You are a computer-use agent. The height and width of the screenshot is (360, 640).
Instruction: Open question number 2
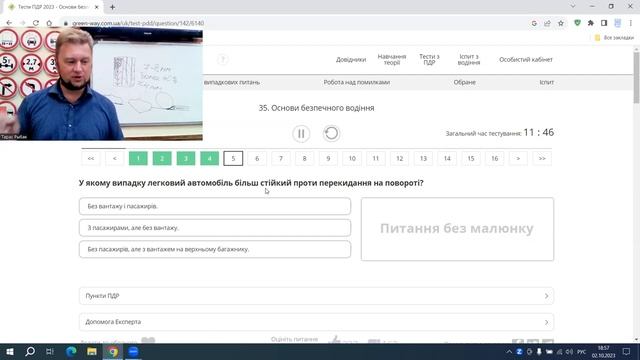[162, 158]
